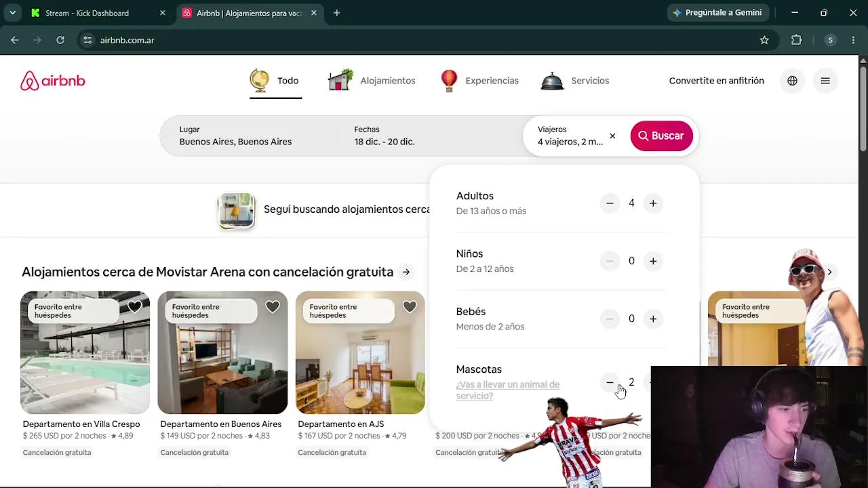Viewport: 868px width, 488px height.
Task: Open the Servicios tab
Action: (575, 81)
